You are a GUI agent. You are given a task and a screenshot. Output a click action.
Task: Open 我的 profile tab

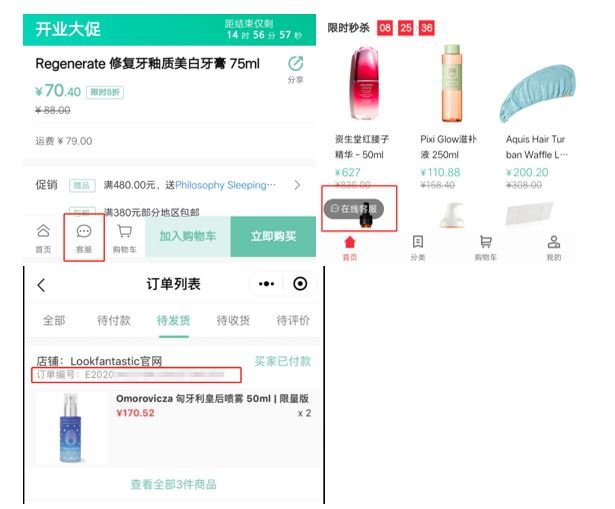coord(554,248)
